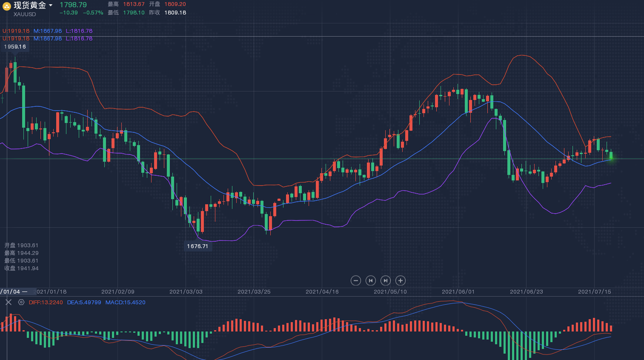The height and width of the screenshot is (360, 644).
Task: Click the glowing green latest-price dot
Action: coord(611,158)
